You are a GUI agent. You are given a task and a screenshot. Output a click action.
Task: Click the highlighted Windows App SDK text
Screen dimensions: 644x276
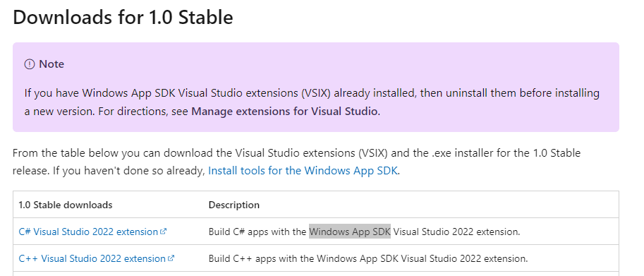pos(350,232)
